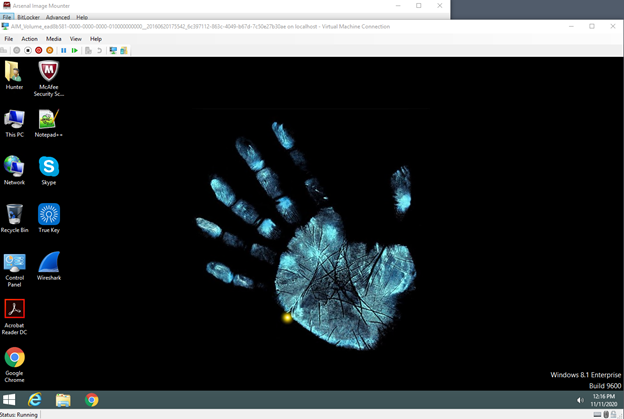Click the guest taskbar clock showing 12:16 PM
The image size is (624, 419).
(x=604, y=400)
